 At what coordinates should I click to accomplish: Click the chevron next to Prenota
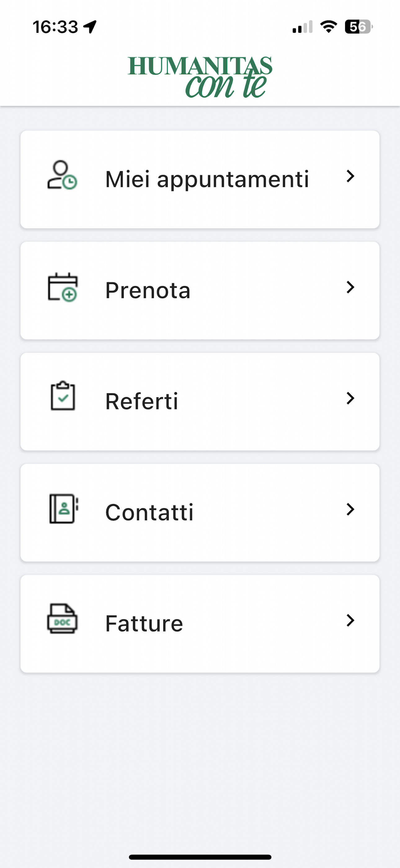point(350,287)
